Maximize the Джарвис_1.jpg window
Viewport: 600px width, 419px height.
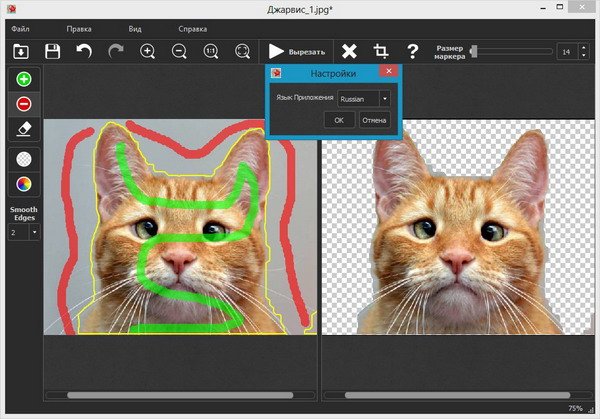[560, 7]
